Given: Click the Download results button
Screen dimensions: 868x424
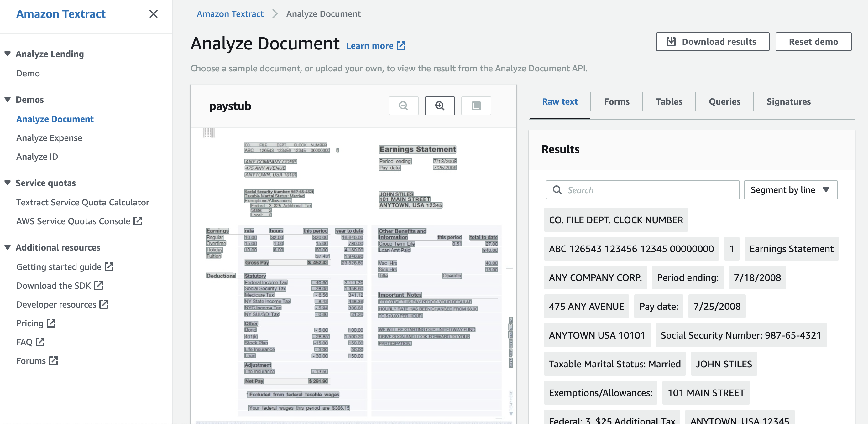Looking at the screenshot, I should coord(712,42).
